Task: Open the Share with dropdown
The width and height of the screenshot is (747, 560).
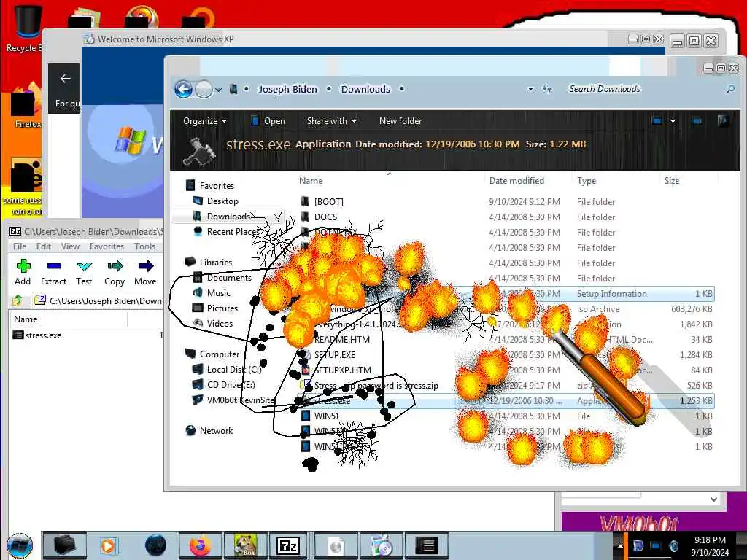Action: click(332, 121)
